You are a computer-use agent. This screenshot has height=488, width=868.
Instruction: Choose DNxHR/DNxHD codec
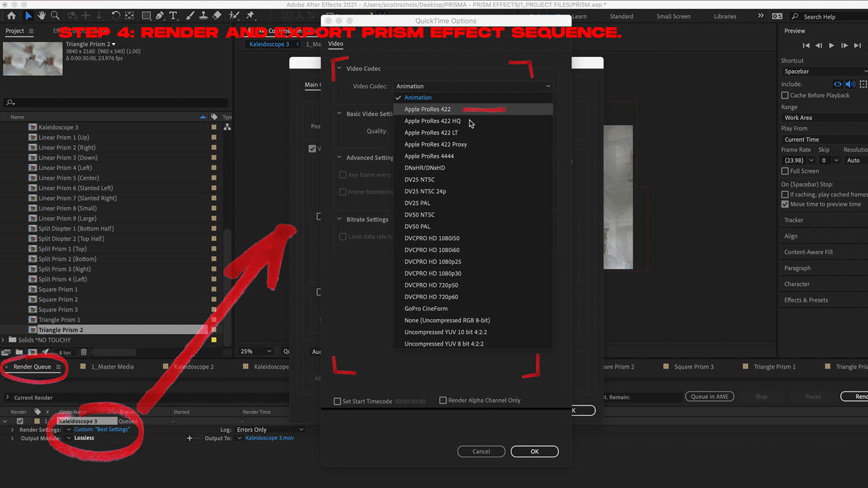(x=473, y=168)
